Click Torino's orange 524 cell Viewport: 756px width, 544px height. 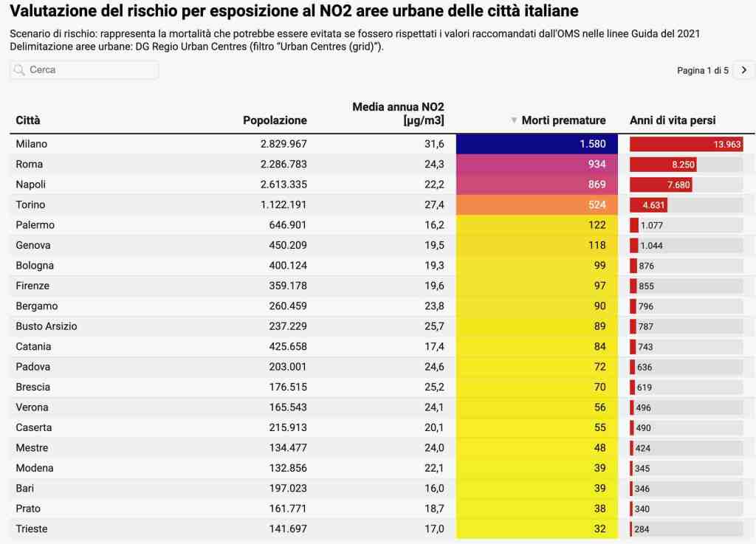tap(537, 204)
